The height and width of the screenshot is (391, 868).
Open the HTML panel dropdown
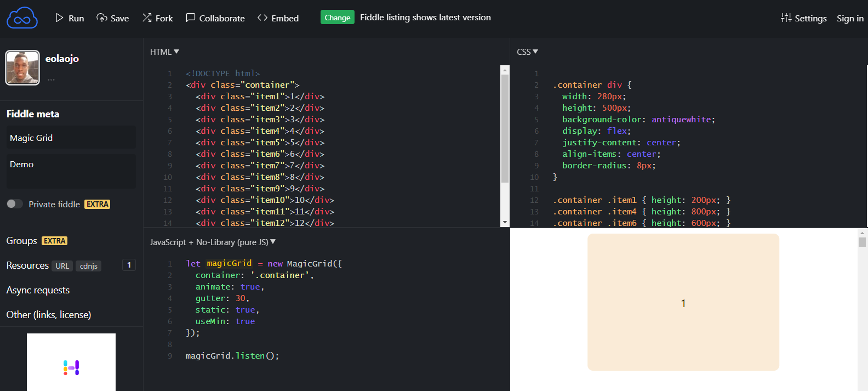coord(164,52)
